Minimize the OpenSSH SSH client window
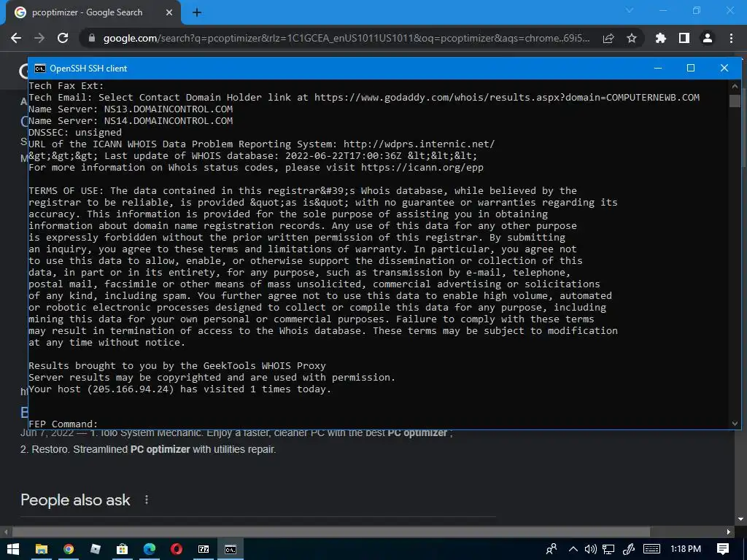The image size is (747, 560). pos(658,68)
